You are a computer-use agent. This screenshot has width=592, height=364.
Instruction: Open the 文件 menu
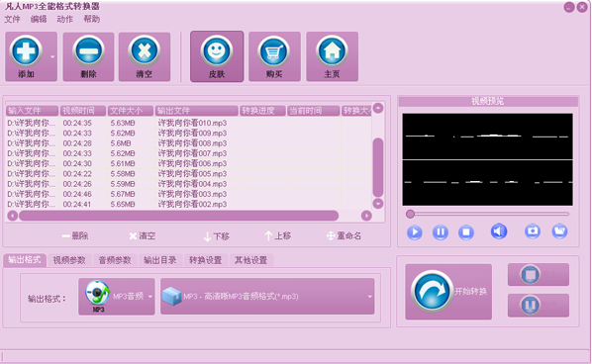[x=12, y=19]
